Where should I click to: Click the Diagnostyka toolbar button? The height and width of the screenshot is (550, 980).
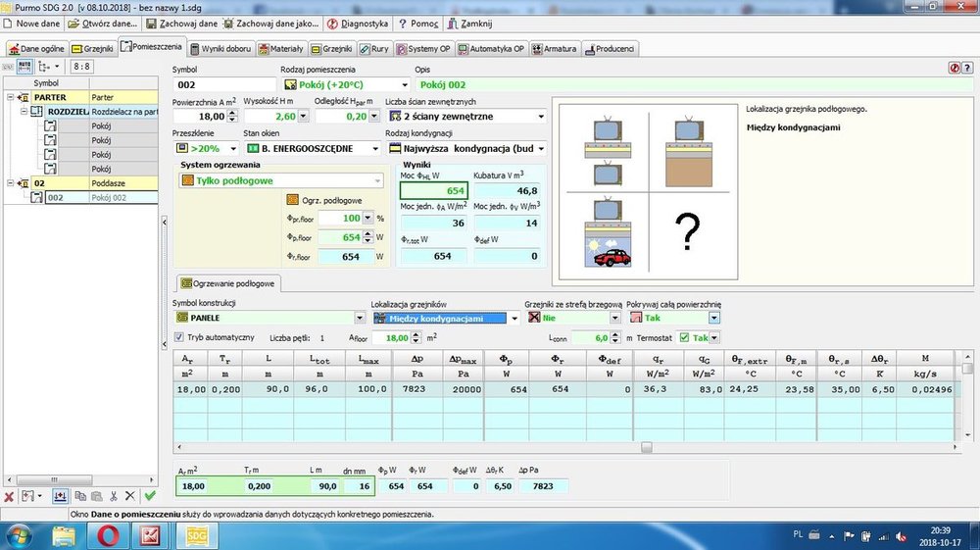pyautogui.click(x=358, y=24)
